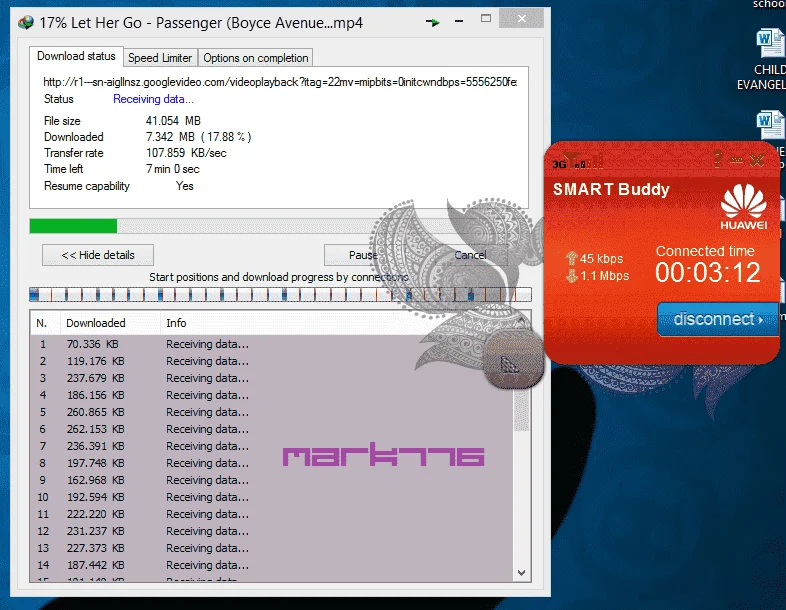Open the CHILD EVANGEL Word document on desktop

tap(765, 59)
